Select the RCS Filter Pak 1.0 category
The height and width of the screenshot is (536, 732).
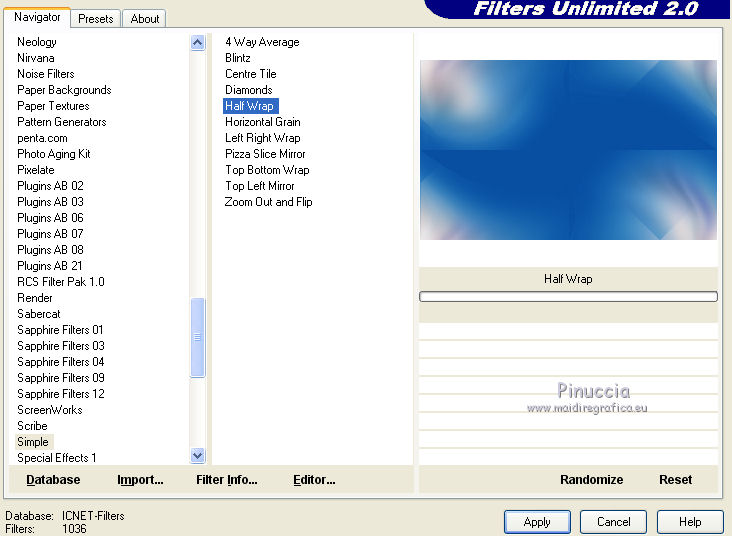click(x=61, y=282)
